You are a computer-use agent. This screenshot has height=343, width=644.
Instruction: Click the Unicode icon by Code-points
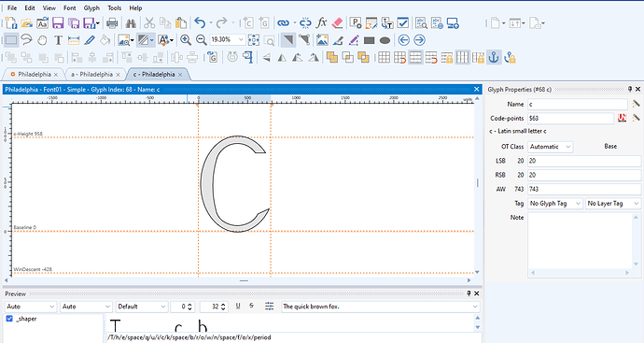pos(622,118)
